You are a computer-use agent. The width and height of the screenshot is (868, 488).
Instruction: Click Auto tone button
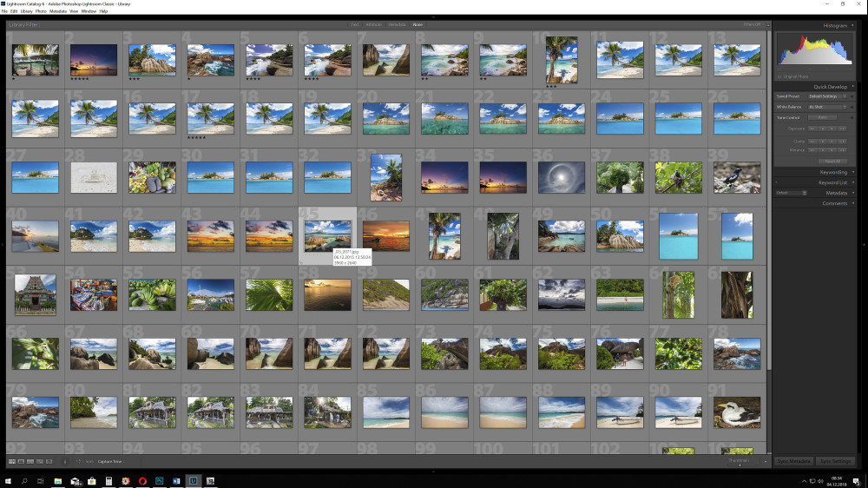click(823, 117)
